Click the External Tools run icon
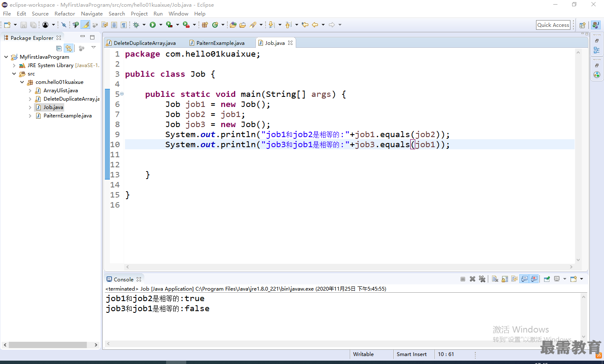 pyautogui.click(x=186, y=25)
